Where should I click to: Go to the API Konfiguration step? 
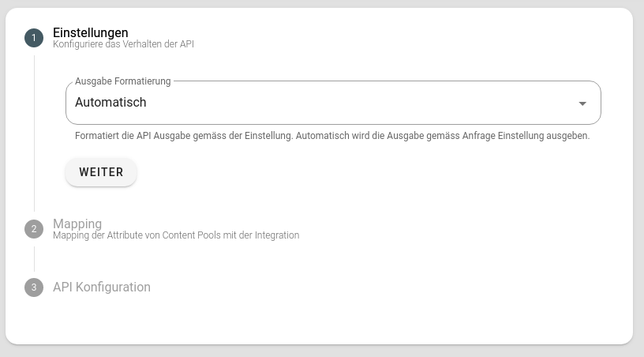[101, 287]
